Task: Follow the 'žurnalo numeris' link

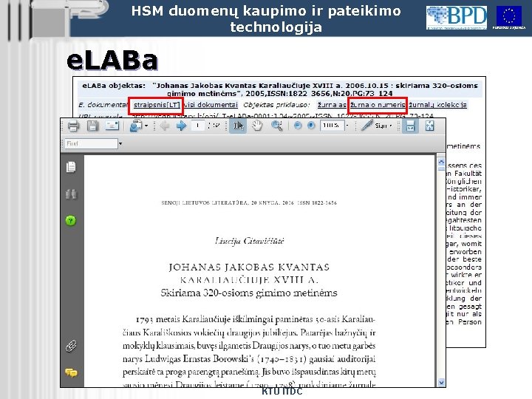Action: [x=378, y=105]
